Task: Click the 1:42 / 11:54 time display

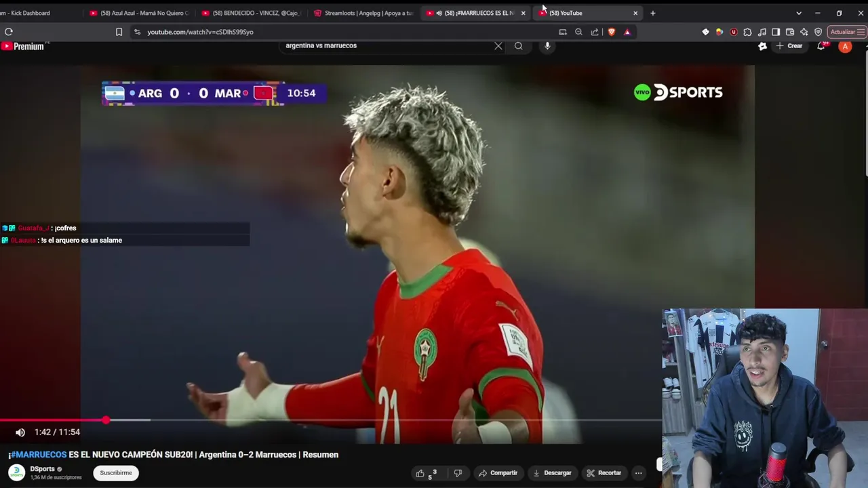Action: pyautogui.click(x=57, y=432)
